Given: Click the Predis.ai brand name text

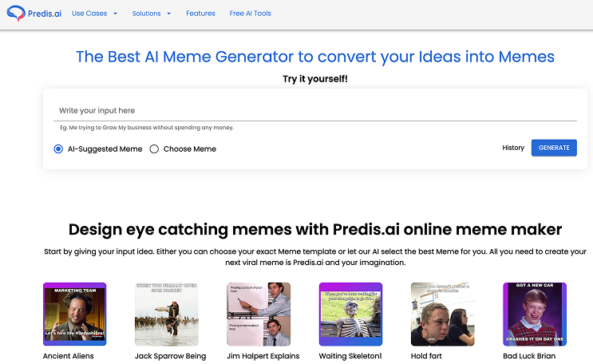Looking at the screenshot, I should tap(45, 14).
